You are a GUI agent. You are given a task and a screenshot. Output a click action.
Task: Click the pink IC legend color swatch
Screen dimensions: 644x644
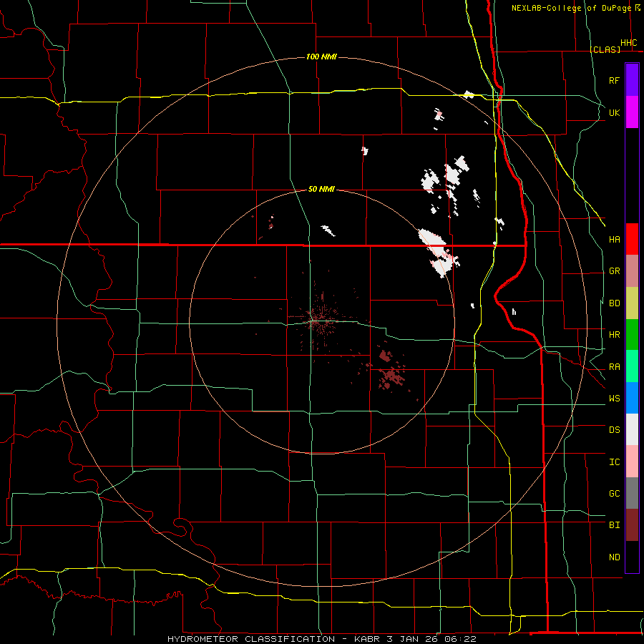click(632, 462)
